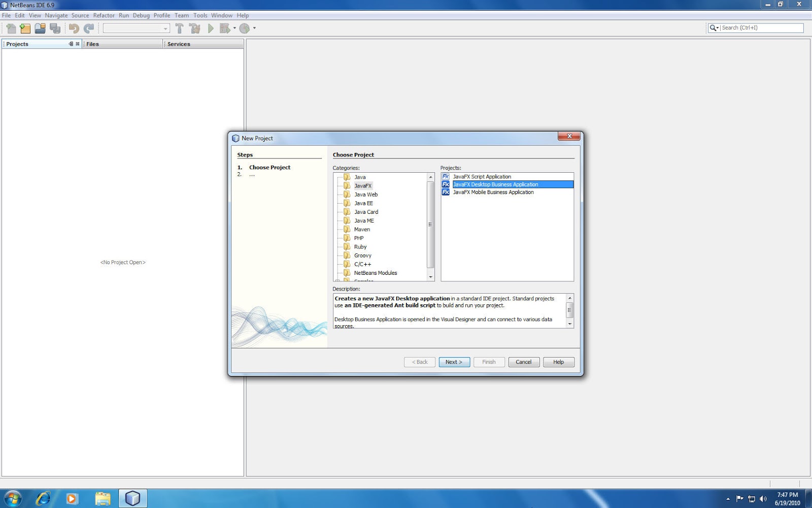Open the Team menu
Screen dimensions: 812x508
click(182, 15)
